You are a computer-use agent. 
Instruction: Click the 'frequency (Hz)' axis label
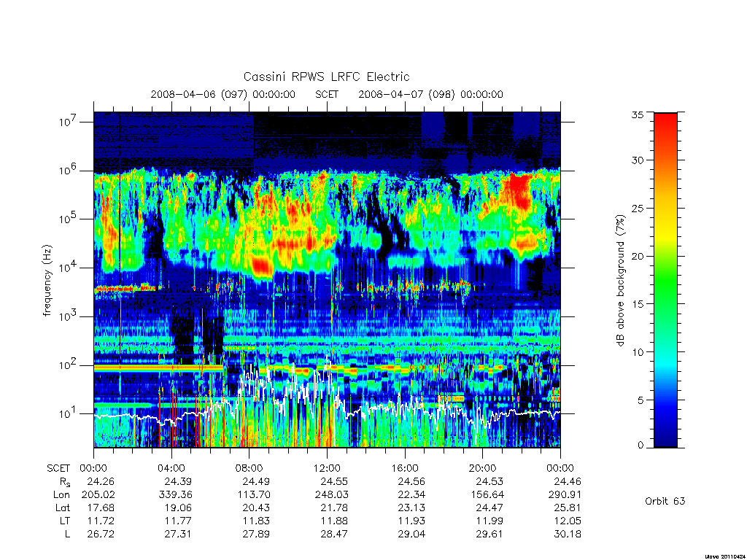point(47,281)
